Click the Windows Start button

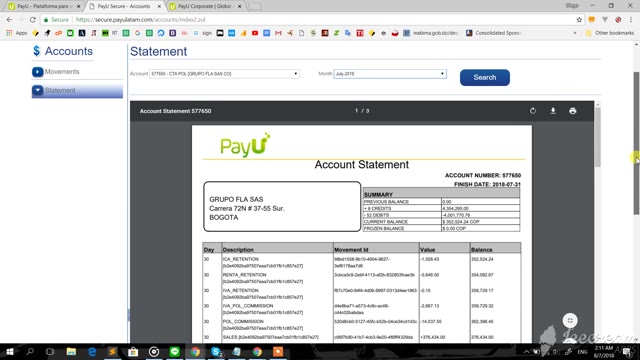click(x=10, y=351)
